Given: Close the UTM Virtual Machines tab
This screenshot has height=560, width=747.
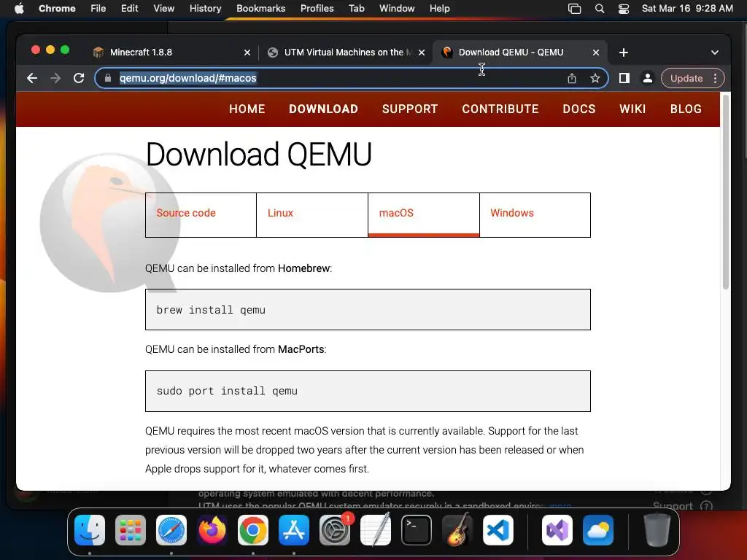Looking at the screenshot, I should pyautogui.click(x=422, y=52).
